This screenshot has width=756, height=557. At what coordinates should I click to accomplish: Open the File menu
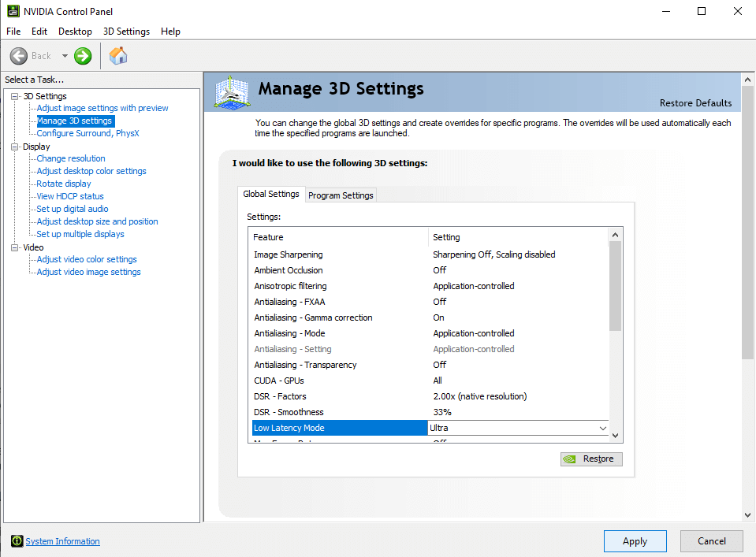pyautogui.click(x=13, y=32)
